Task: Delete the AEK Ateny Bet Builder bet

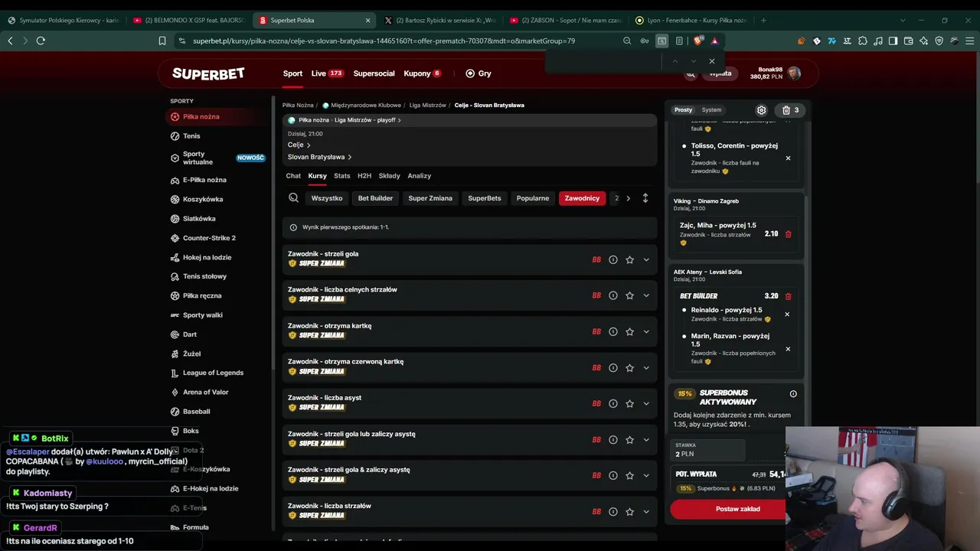Action: point(788,296)
